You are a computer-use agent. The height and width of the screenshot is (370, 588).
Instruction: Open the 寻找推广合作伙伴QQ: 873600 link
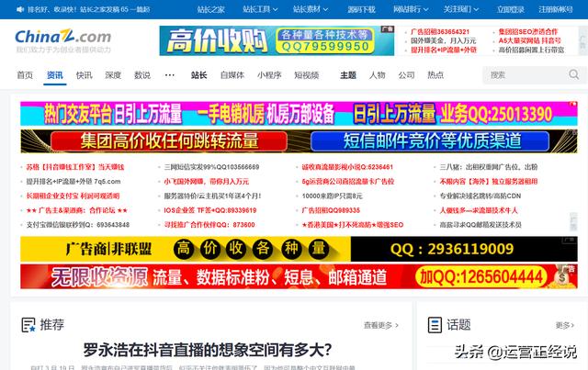[x=209, y=225]
